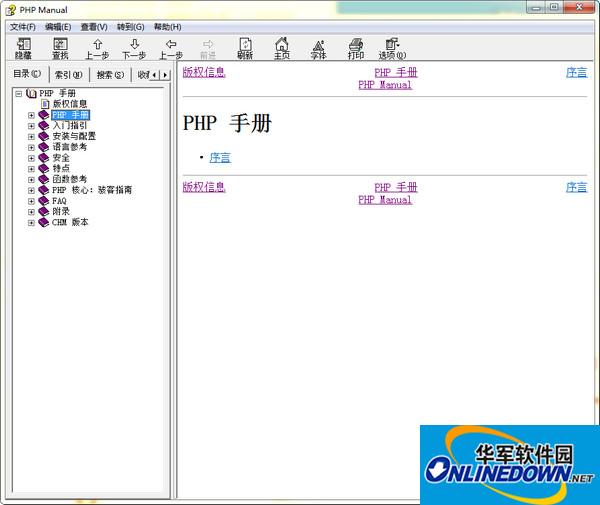The height and width of the screenshot is (505, 600).
Task: Click the up-arrow 上一步 toolbar icon
Action: pos(97,49)
